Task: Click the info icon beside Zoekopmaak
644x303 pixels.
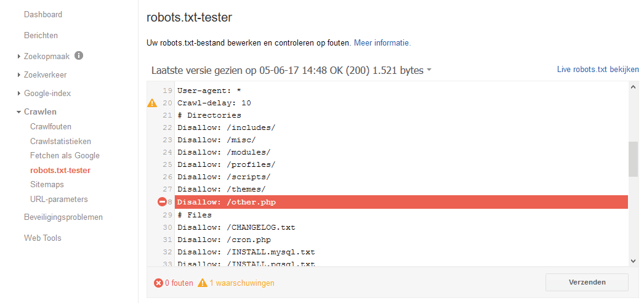Action: point(79,55)
